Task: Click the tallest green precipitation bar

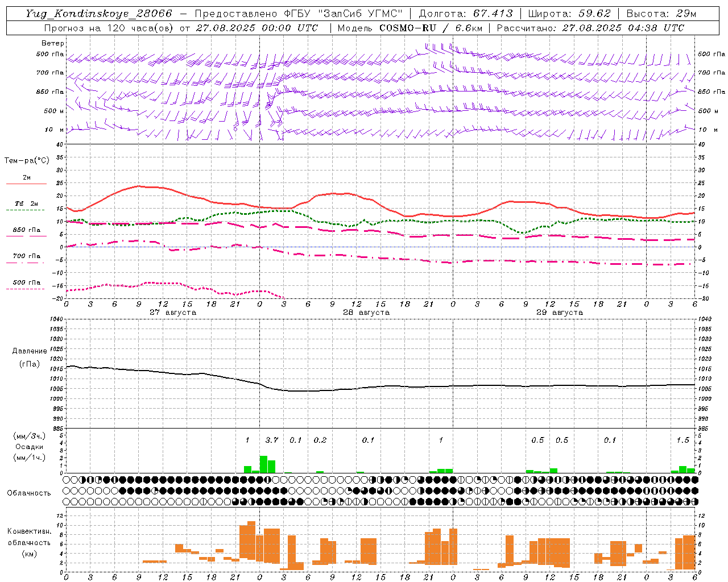Action: pyautogui.click(x=263, y=464)
